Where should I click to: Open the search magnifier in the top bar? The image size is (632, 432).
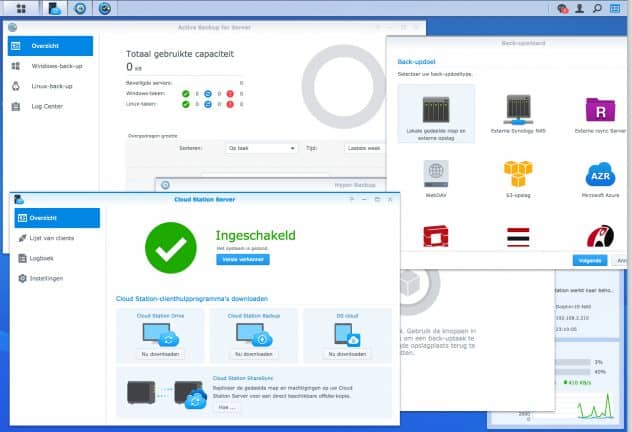click(597, 8)
